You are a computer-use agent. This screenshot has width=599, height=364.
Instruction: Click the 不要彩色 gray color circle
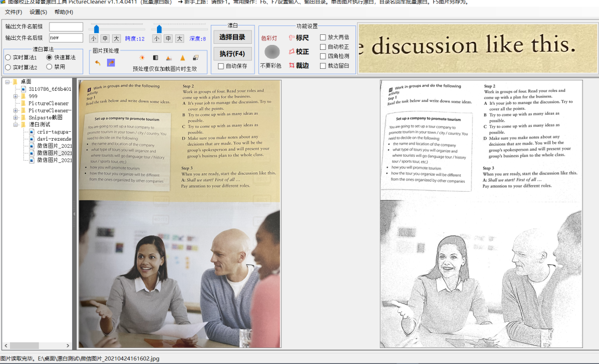272,52
